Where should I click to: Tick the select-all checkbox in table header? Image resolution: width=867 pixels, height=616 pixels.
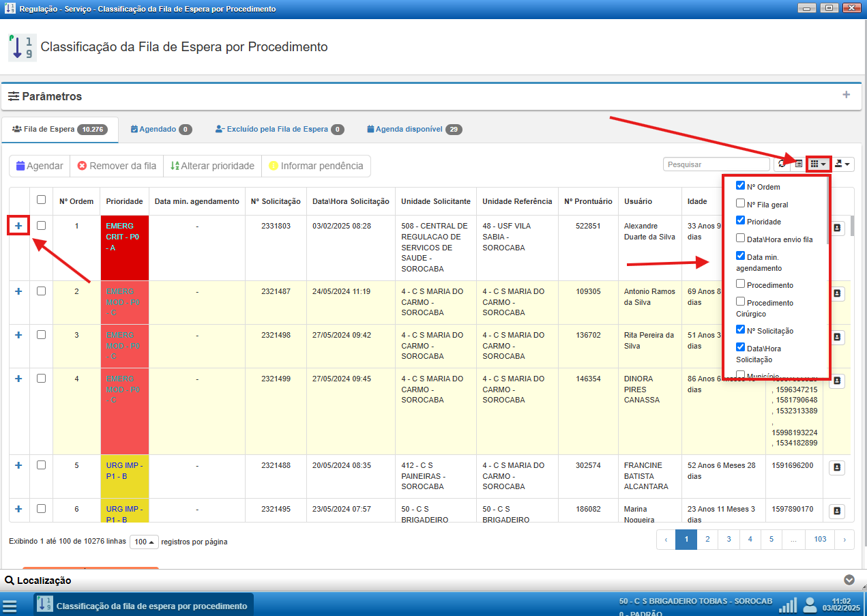[x=41, y=200]
